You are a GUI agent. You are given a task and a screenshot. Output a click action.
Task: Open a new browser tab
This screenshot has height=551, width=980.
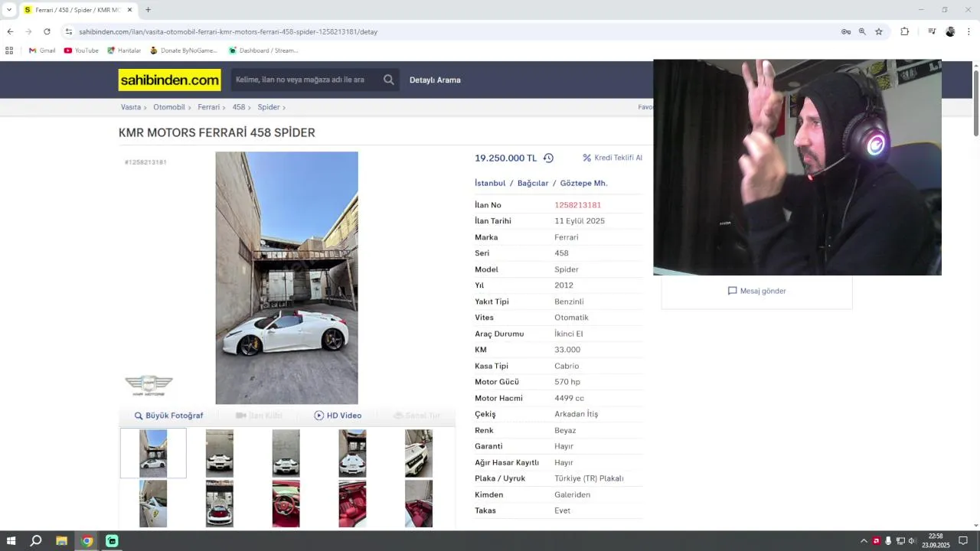(148, 10)
